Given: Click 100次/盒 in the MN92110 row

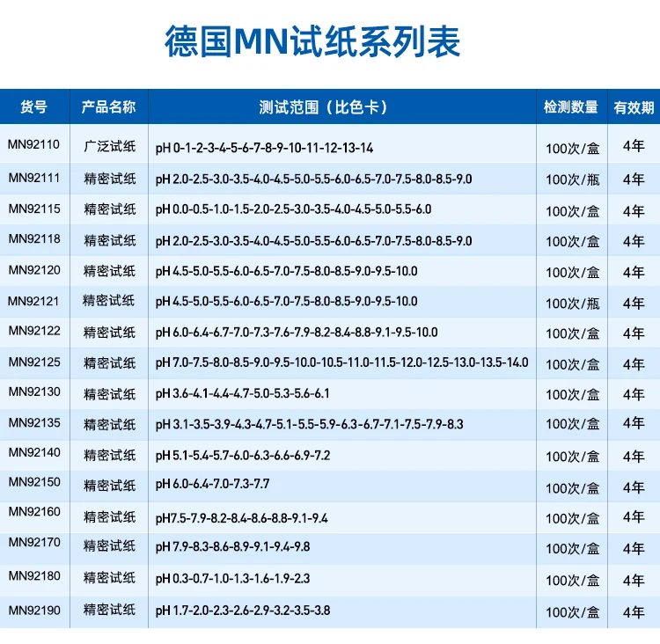Looking at the screenshot, I should point(573,149).
